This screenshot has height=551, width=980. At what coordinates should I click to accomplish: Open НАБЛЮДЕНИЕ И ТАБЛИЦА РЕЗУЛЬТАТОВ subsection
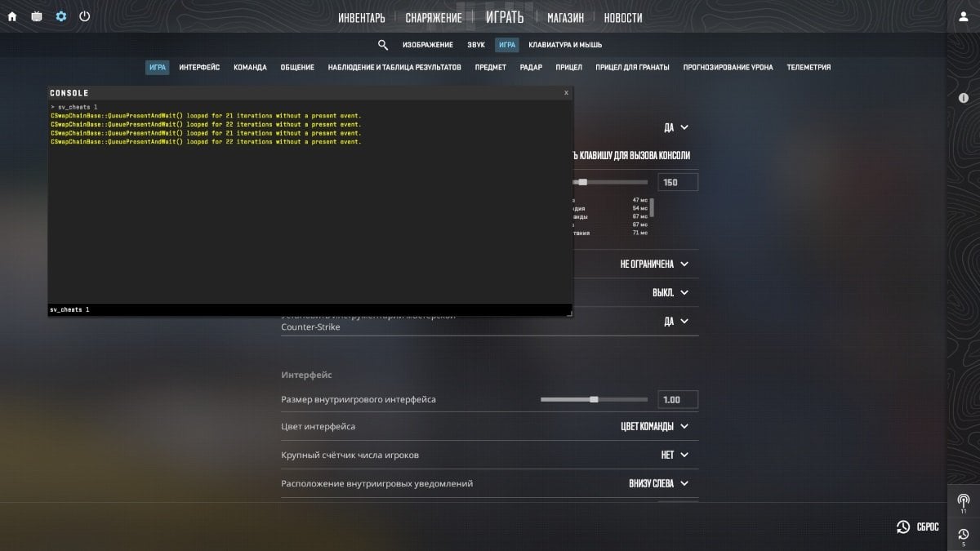coord(394,67)
